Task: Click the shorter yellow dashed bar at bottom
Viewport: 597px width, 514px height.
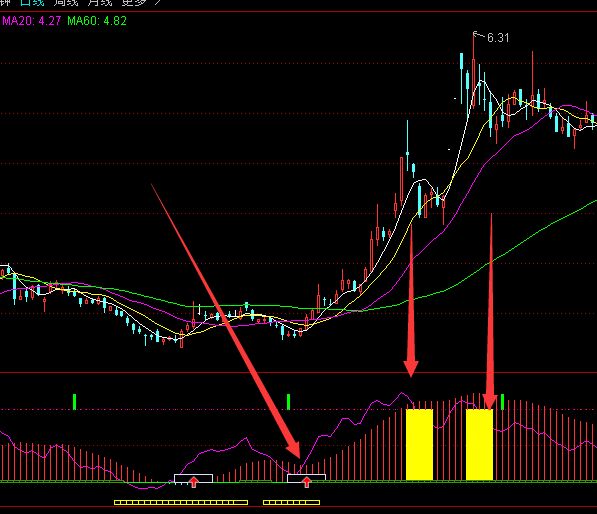Action: pos(291,503)
